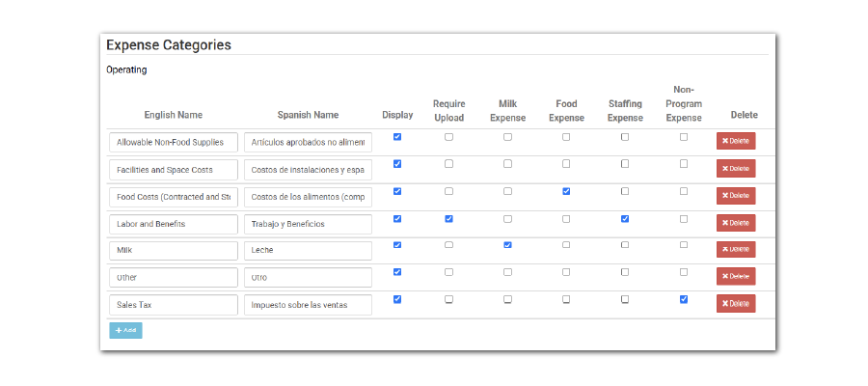The width and height of the screenshot is (868, 386).
Task: Delete the Allowable Non-Food Supplies category
Action: click(x=736, y=141)
